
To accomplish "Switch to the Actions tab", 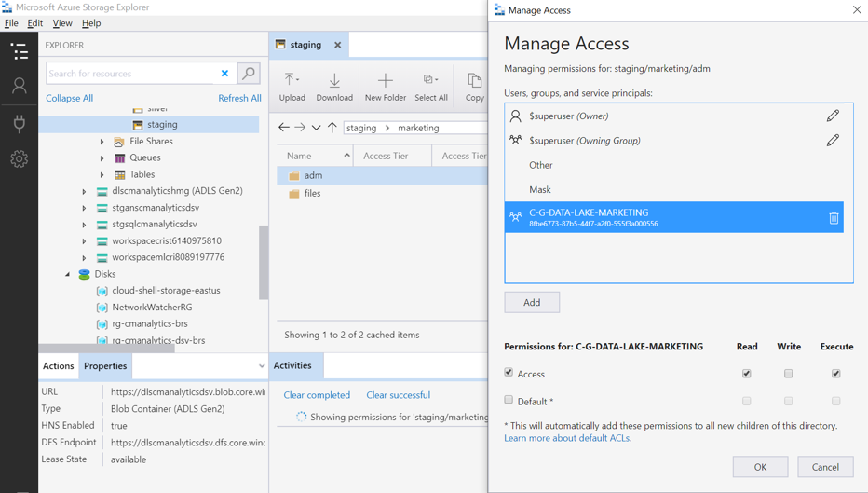I will pyautogui.click(x=58, y=366).
